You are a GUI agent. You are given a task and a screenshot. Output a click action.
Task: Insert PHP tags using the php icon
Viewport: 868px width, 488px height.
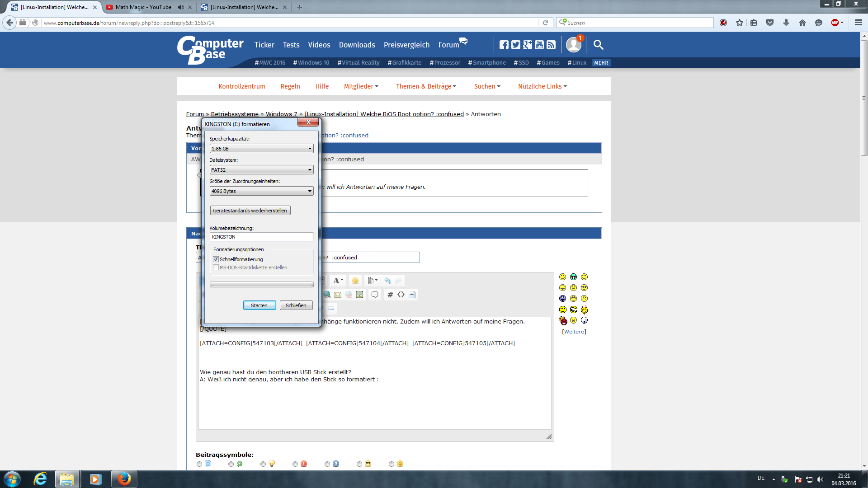coord(412,295)
